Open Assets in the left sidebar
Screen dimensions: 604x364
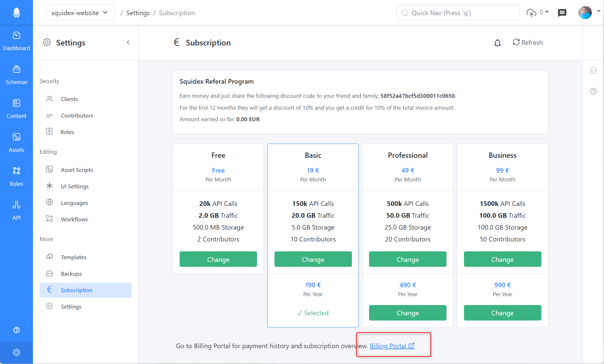point(16,143)
